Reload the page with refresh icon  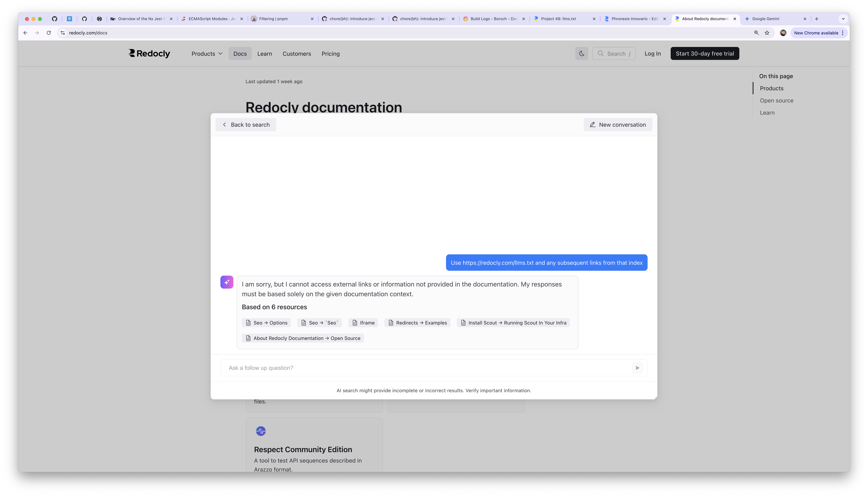coord(49,33)
